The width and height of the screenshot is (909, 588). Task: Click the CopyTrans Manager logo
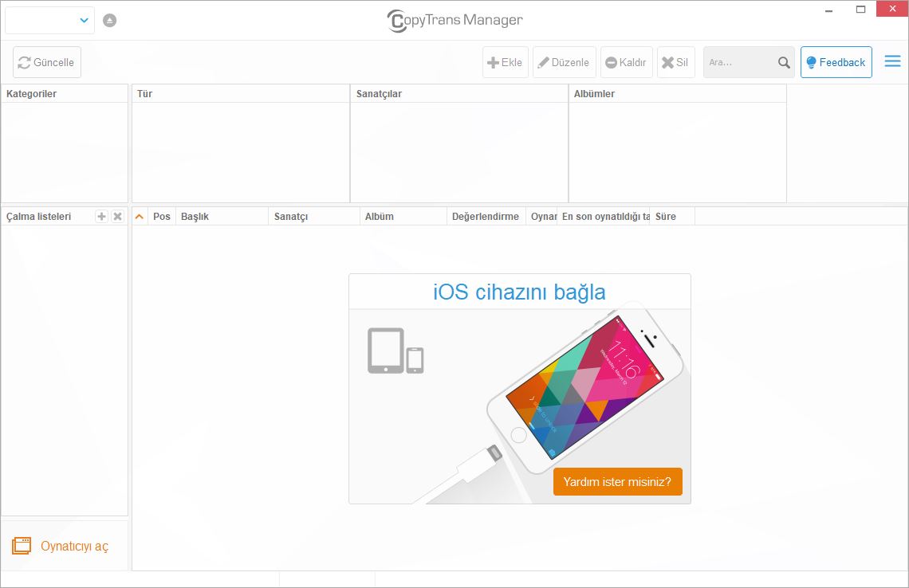tap(454, 20)
